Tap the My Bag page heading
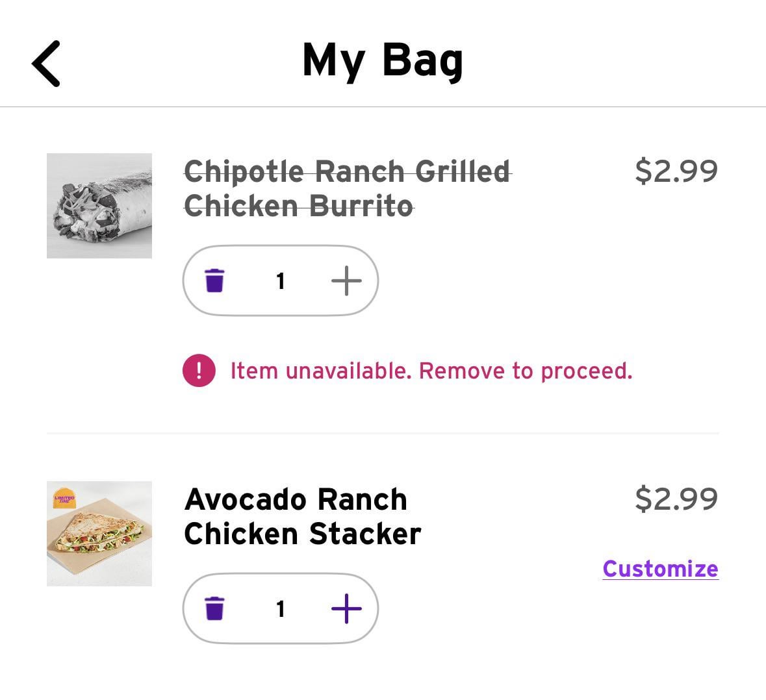766x700 pixels. pos(383,61)
